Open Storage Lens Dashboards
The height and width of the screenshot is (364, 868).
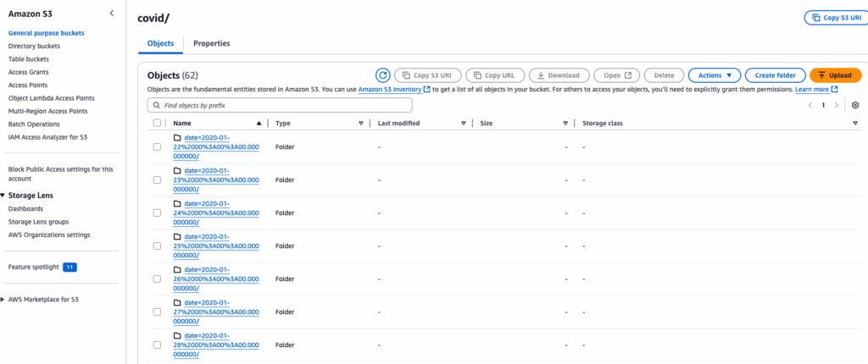(25, 208)
